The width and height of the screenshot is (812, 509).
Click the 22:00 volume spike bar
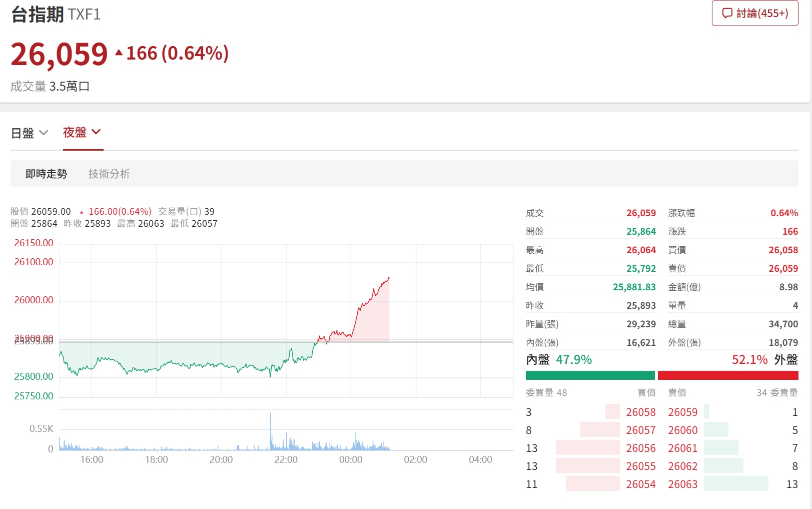(270, 431)
